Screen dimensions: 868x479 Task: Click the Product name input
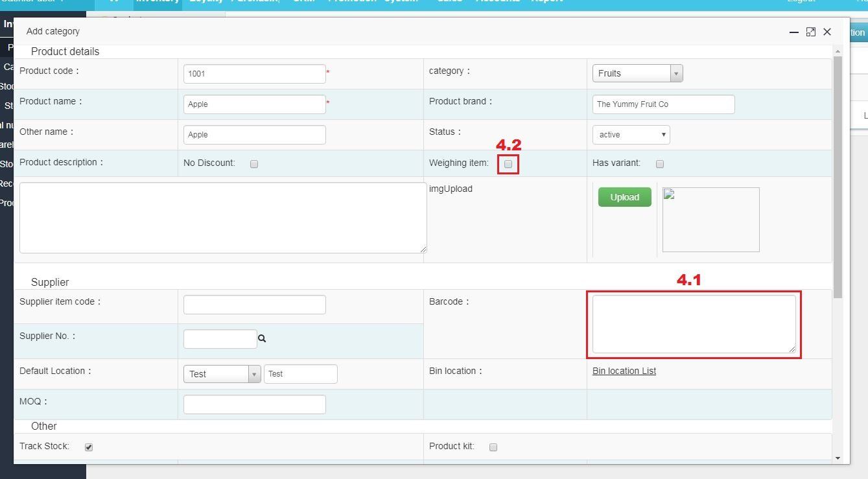tap(254, 104)
